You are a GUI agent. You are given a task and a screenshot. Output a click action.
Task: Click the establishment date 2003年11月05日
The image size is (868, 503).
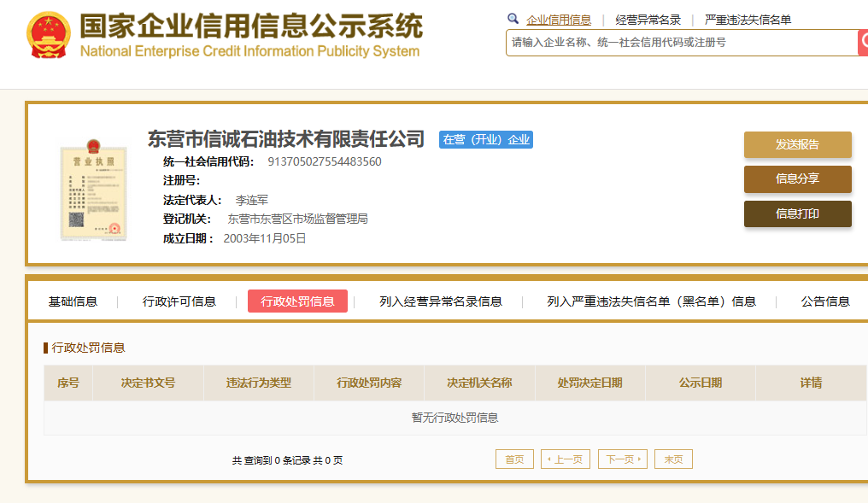tap(265, 238)
